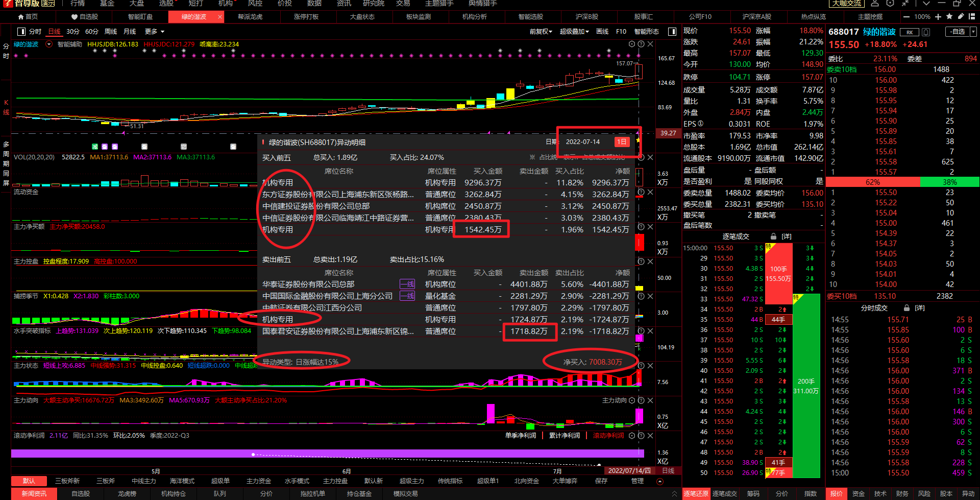Select the 异动 bottom-right tab
The width and height of the screenshot is (980, 500).
(968, 494)
